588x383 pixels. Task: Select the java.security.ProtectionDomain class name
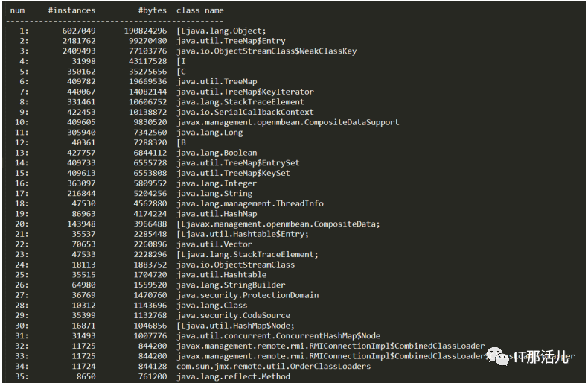click(x=248, y=295)
